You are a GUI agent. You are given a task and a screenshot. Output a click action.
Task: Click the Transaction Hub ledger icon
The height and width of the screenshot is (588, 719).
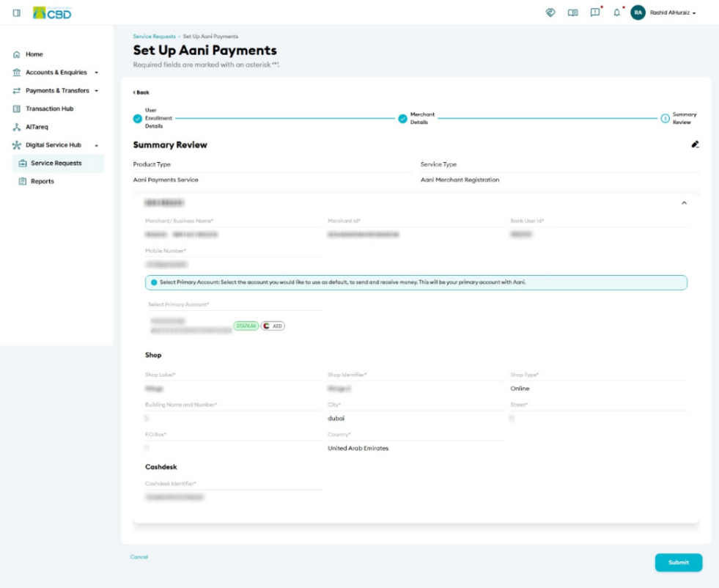pos(17,109)
